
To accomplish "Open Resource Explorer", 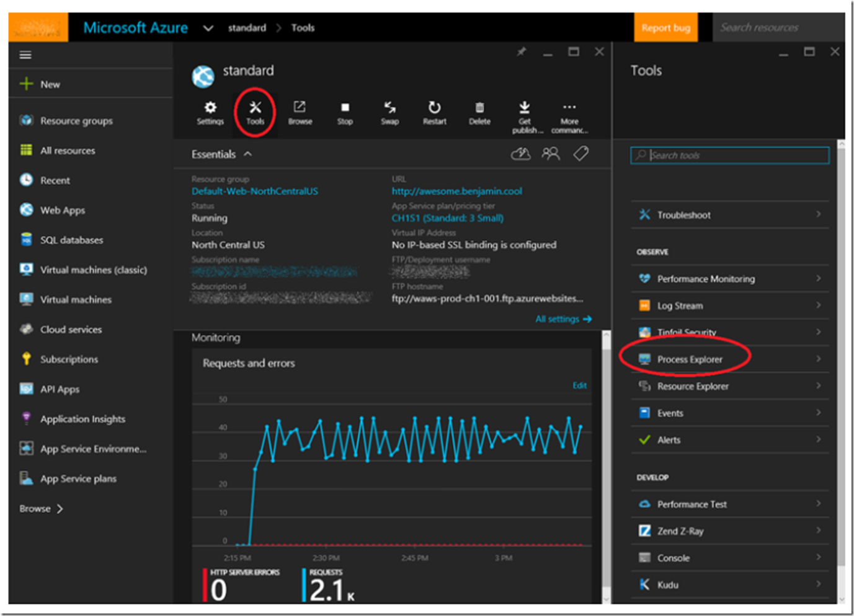I will pyautogui.click(x=730, y=386).
